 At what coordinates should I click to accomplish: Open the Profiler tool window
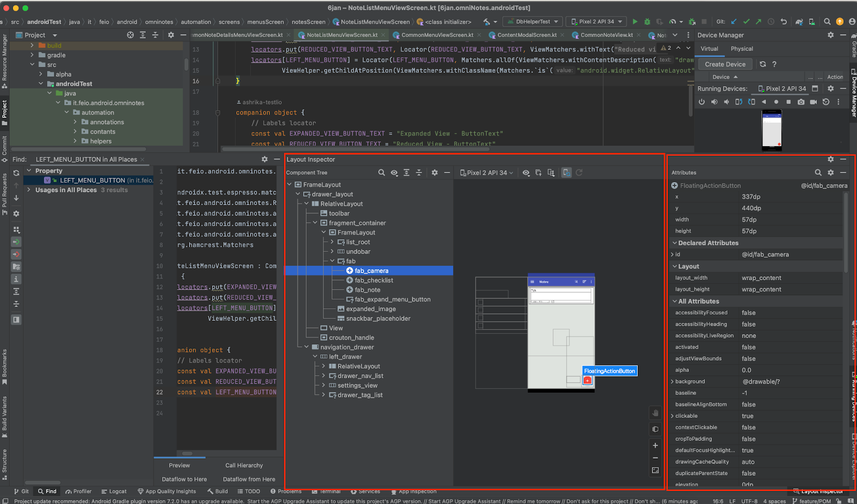pos(79,491)
